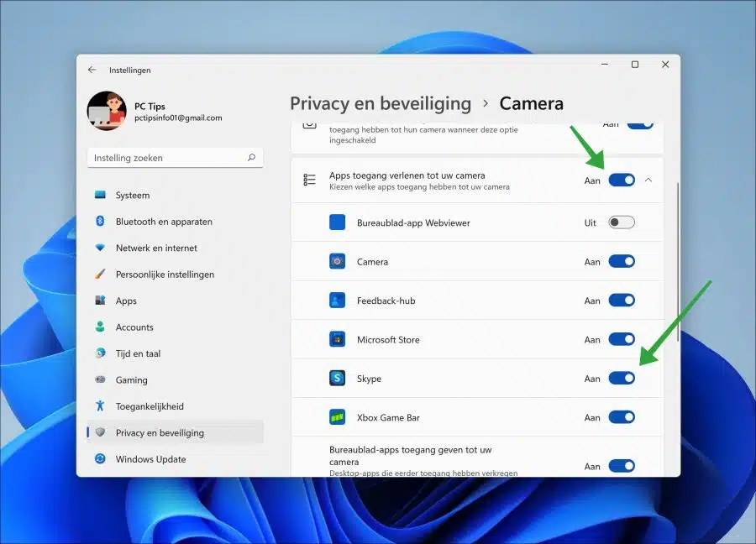
Task: Minimize the Instellingen window
Action: 605,65
